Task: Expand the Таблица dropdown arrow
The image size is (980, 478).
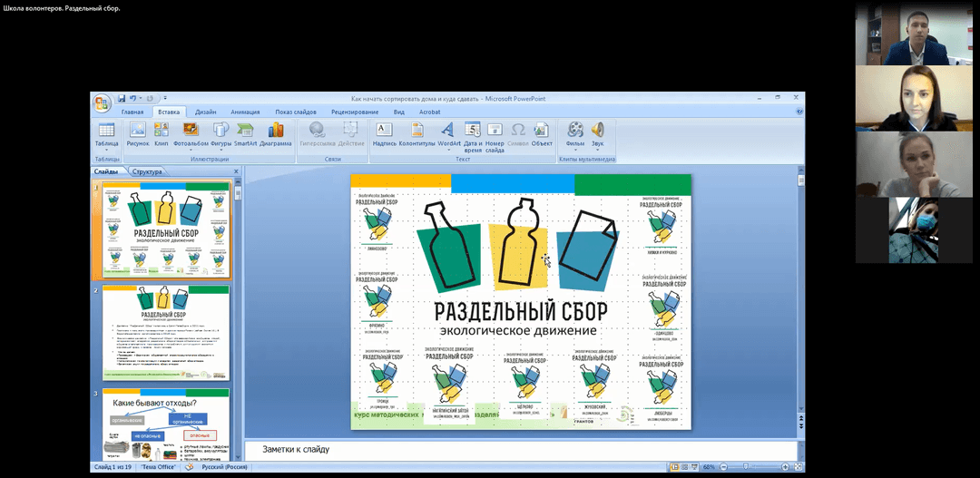Action: 106,150
